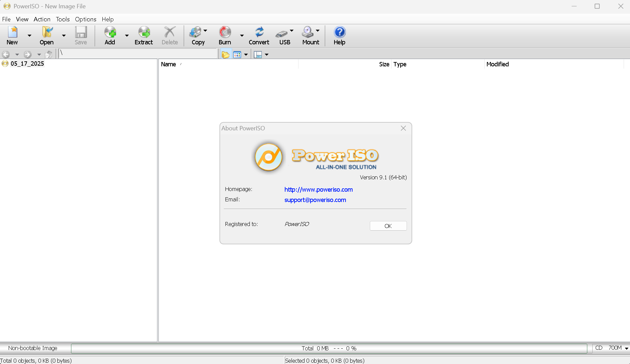
Task: Minimize the PowerISO window
Action: (x=574, y=6)
